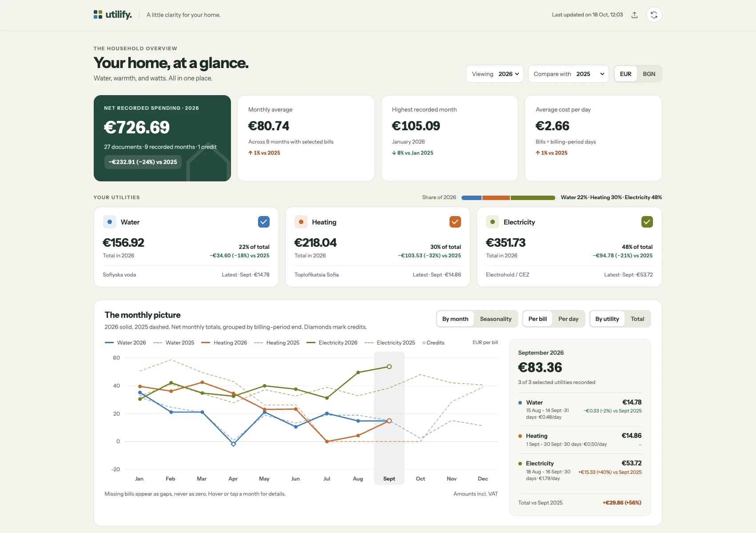Click the orange Heating card dot icon
756x533 pixels.
click(301, 222)
